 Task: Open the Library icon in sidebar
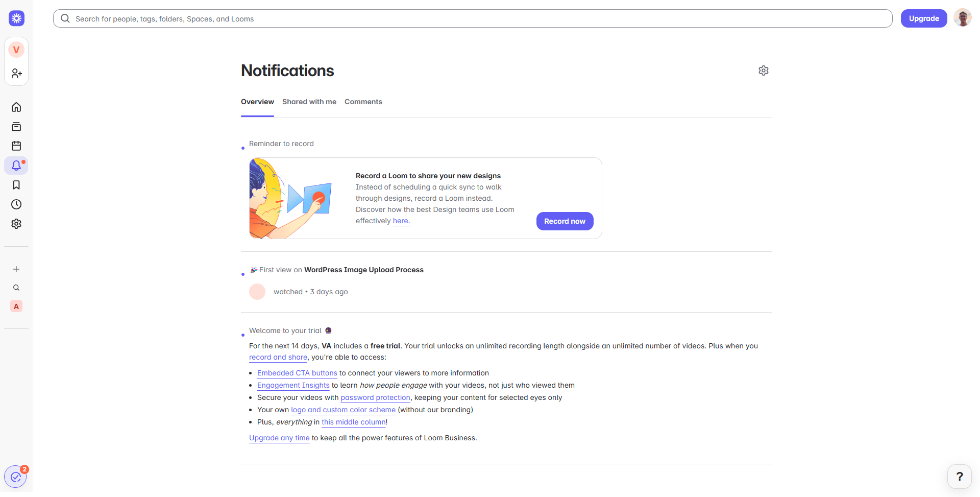[x=16, y=127]
